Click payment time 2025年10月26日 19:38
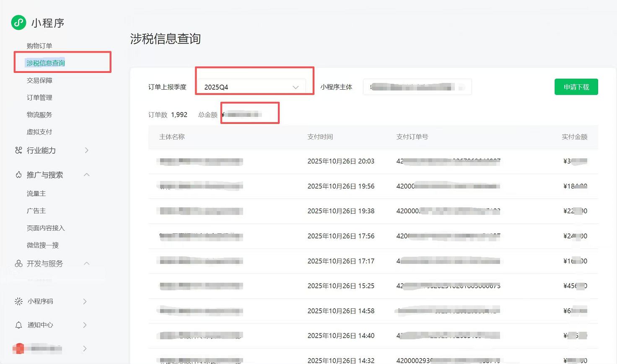This screenshot has width=617, height=364. (341, 211)
